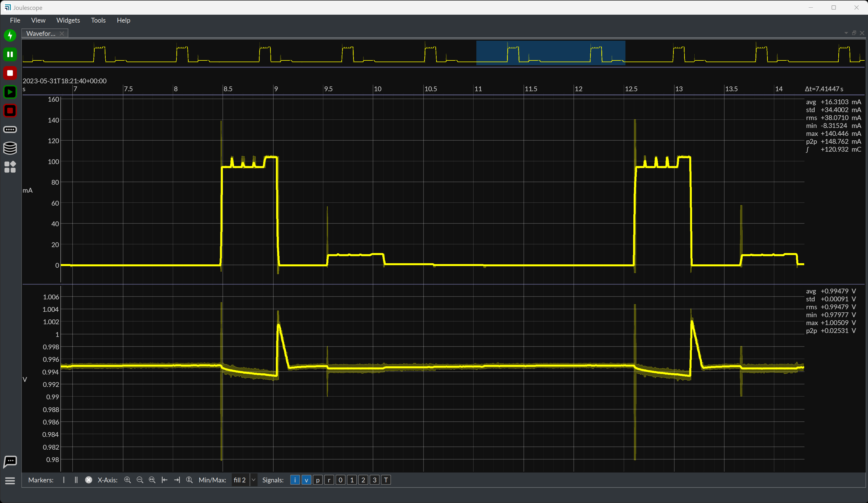Expand the dock panel dropdown arrow

tap(846, 33)
